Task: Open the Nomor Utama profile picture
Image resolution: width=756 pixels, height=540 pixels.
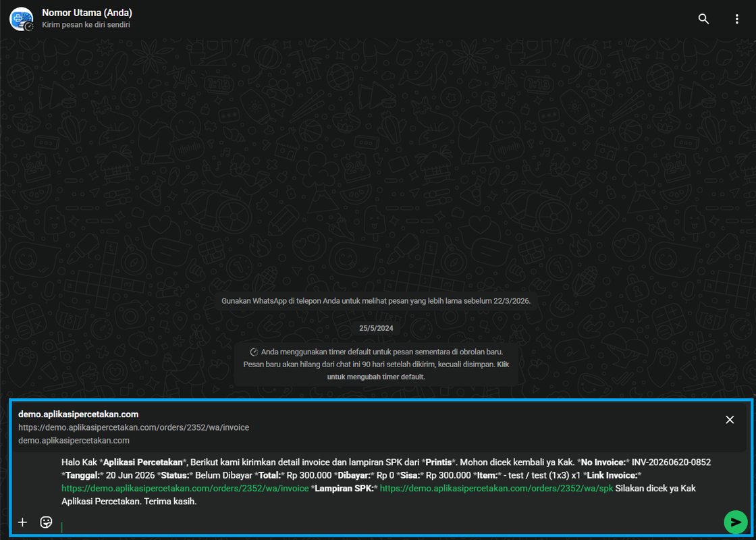Action: pos(21,20)
